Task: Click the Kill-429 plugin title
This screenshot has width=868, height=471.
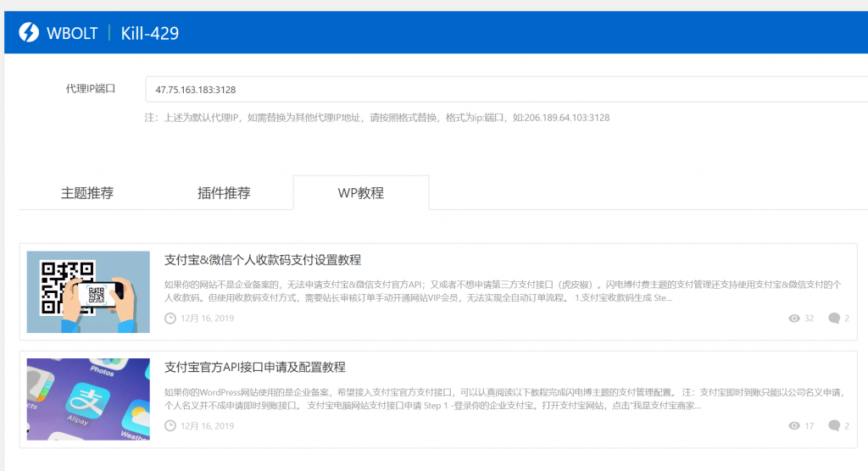Action: point(150,33)
